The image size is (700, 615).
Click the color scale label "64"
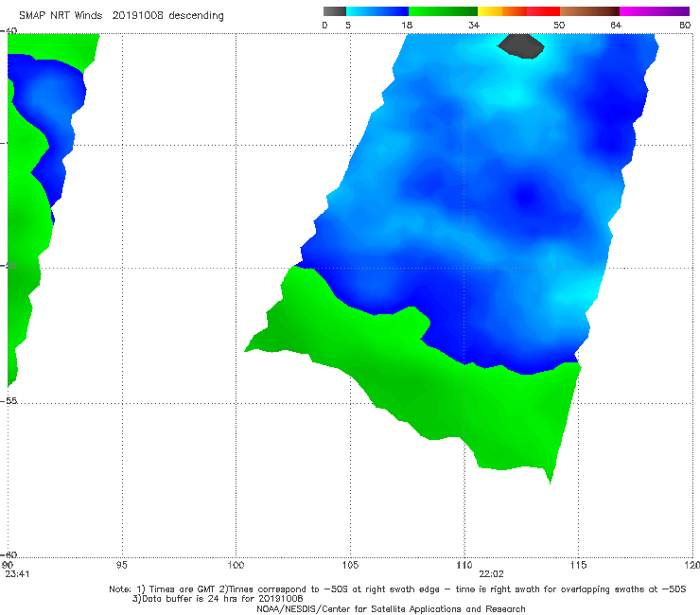point(616,25)
